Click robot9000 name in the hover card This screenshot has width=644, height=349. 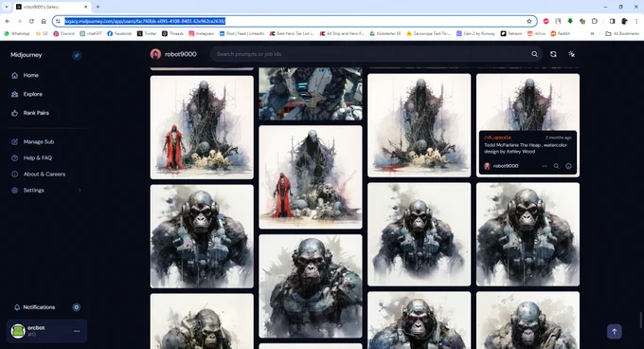click(506, 166)
